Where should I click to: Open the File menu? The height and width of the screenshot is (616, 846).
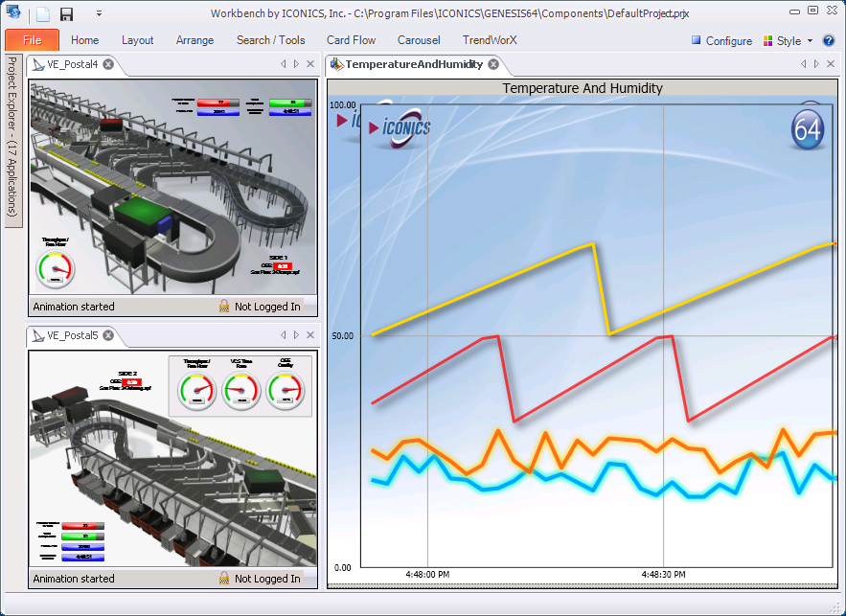pyautogui.click(x=32, y=40)
